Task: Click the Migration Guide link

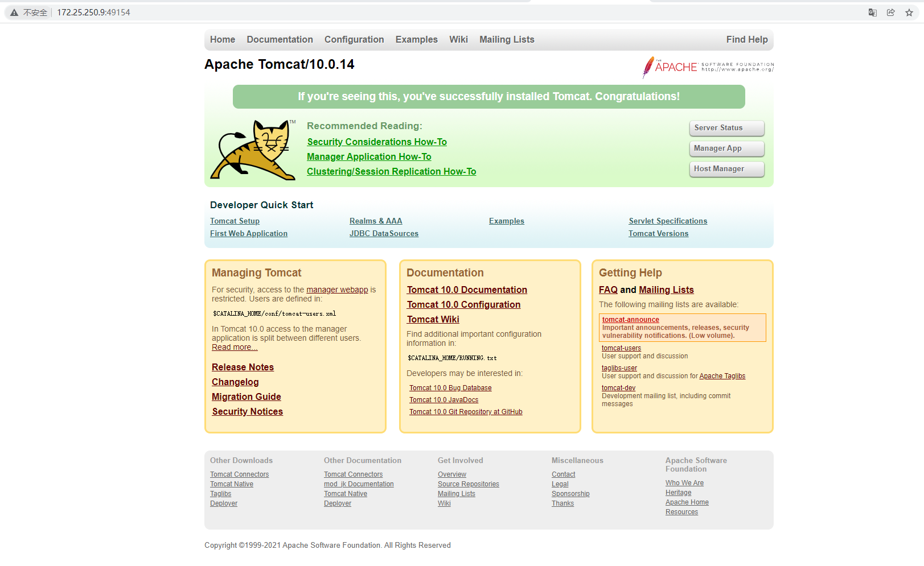Action: (x=246, y=397)
